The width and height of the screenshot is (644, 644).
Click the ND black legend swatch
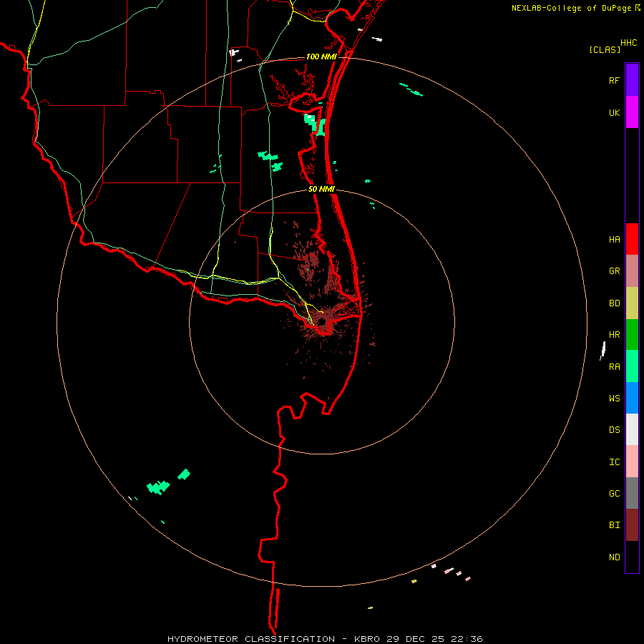[632, 557]
